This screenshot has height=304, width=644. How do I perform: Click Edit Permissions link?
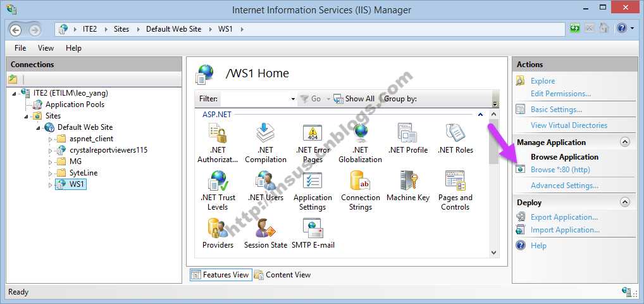coord(560,93)
